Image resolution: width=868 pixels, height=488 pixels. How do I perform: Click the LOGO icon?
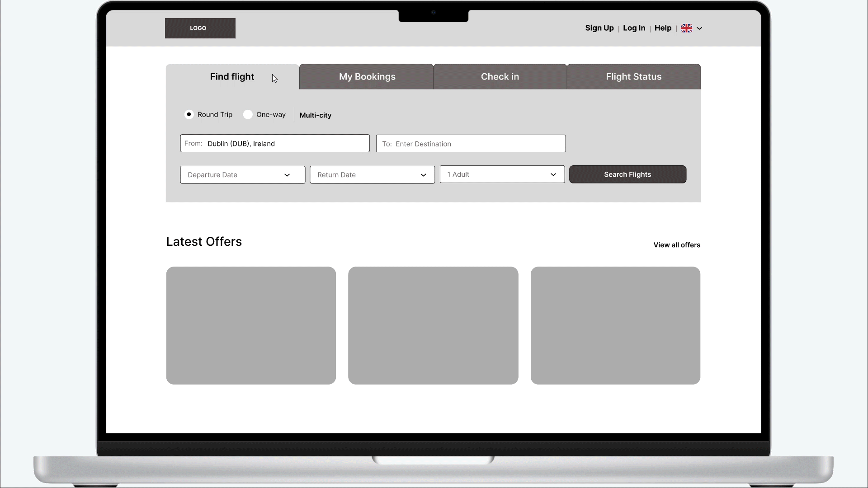[200, 28]
